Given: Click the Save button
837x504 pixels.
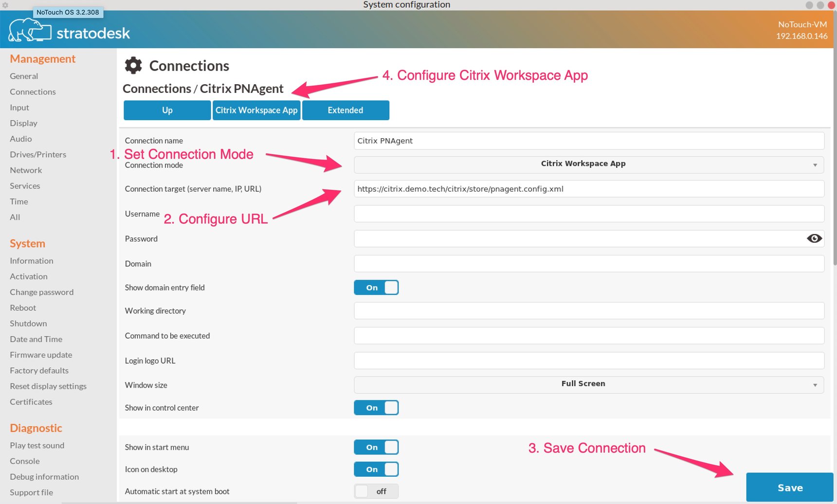Looking at the screenshot, I should tap(789, 487).
